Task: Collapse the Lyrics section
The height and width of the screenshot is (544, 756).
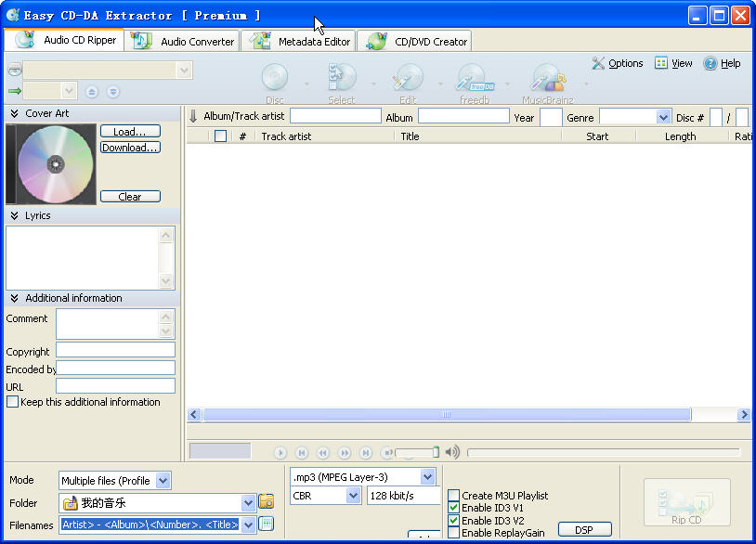Action: 15,215
